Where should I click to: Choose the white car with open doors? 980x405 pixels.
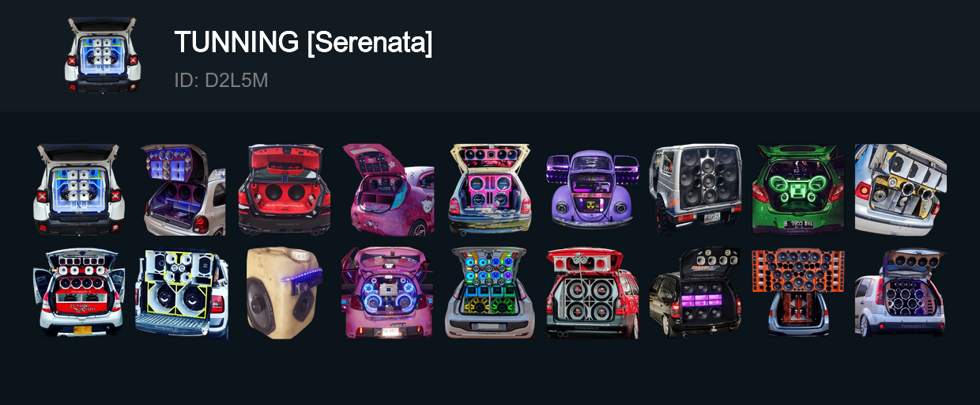(79, 293)
